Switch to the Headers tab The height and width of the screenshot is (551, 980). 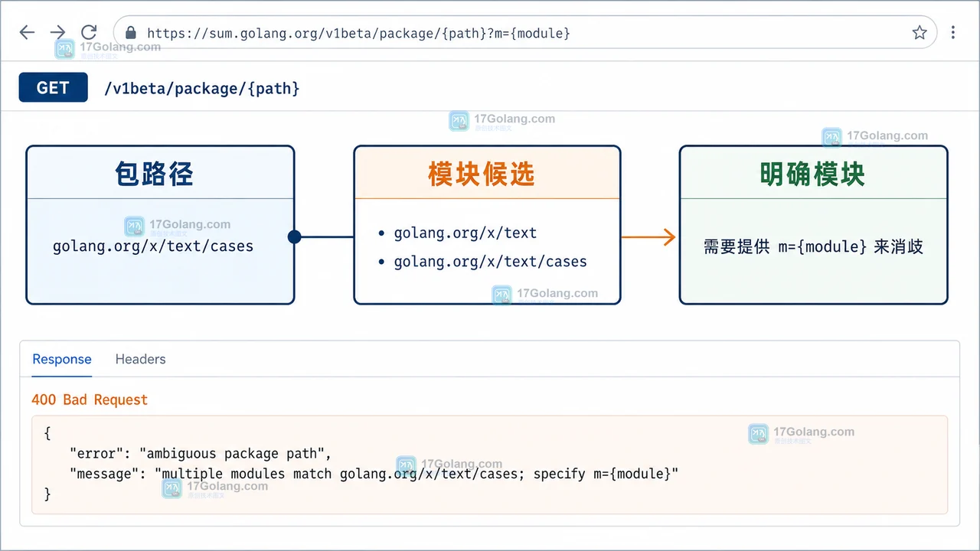[140, 359]
